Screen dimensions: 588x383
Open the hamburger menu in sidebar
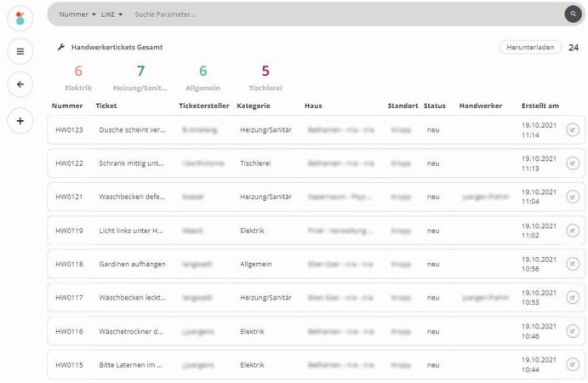click(x=20, y=51)
